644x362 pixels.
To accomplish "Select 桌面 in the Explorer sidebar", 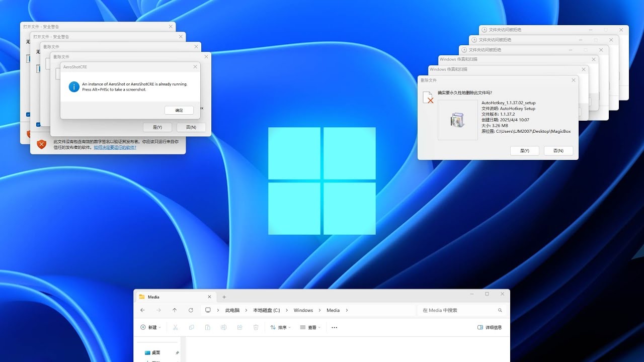I will 156,353.
